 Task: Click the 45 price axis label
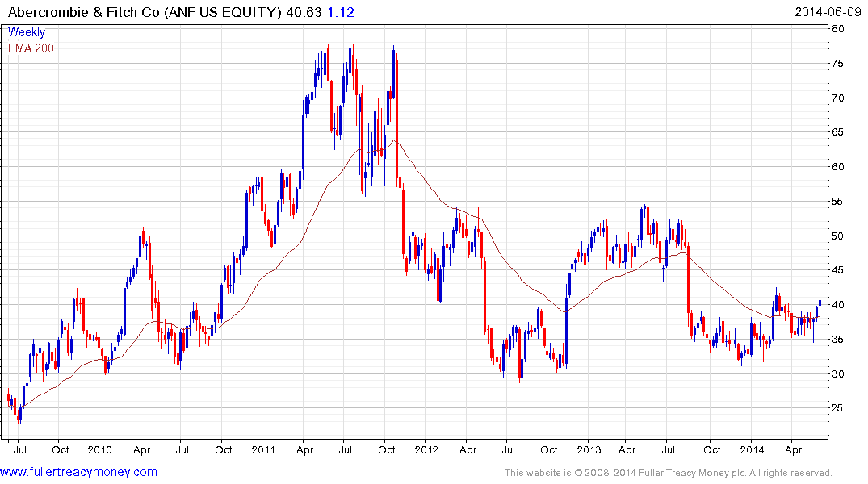coord(838,270)
